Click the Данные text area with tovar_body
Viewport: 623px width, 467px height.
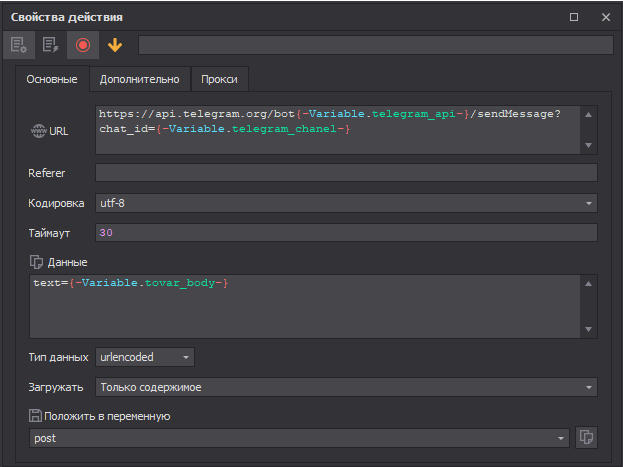coord(305,306)
